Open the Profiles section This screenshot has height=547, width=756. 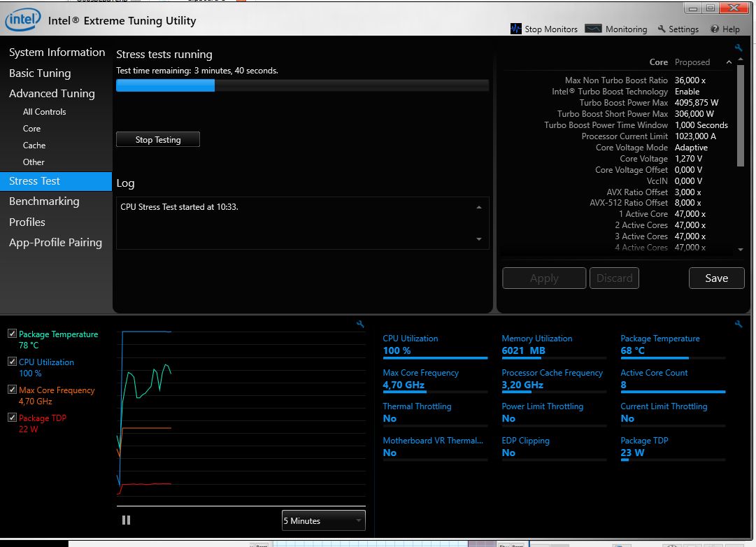27,222
